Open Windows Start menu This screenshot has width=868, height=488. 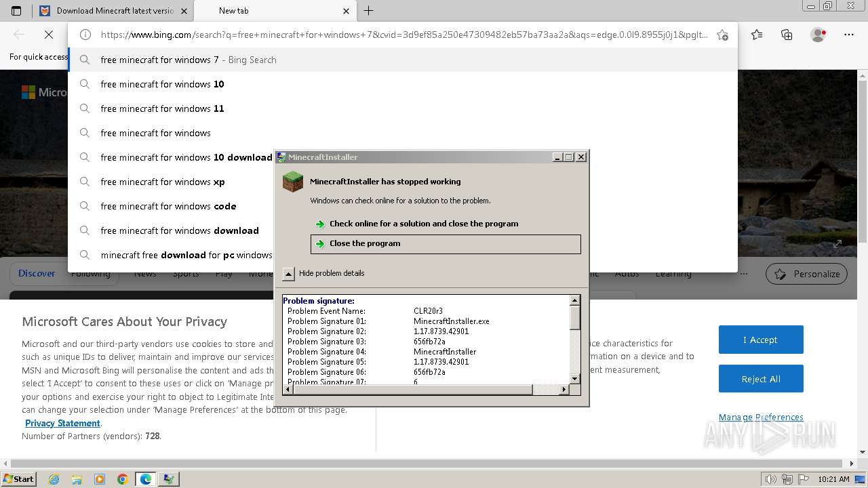coord(18,479)
